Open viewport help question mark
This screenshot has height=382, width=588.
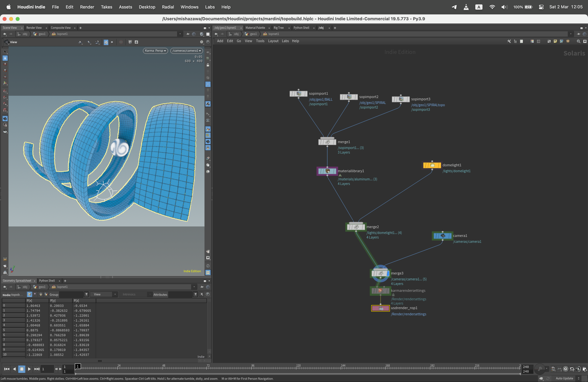(208, 42)
